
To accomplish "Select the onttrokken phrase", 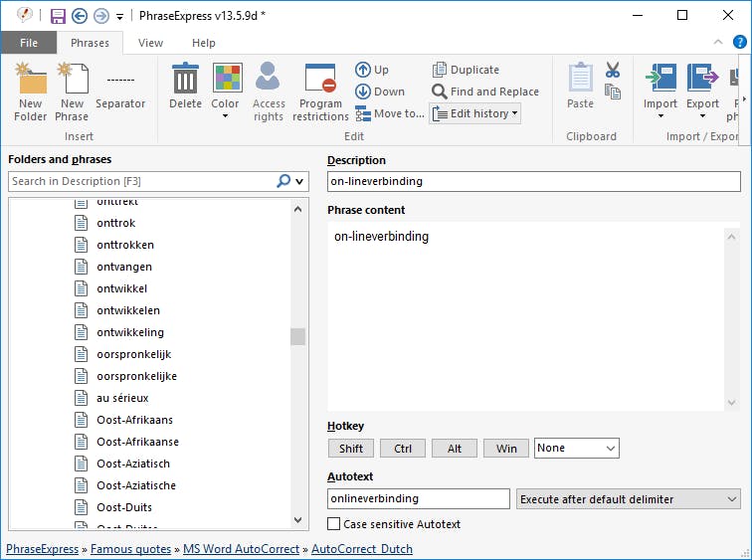I will point(125,245).
